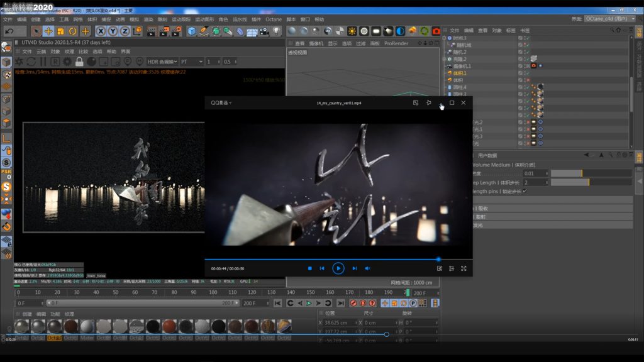Add a cube primitive object
The image size is (644, 362).
[192, 31]
